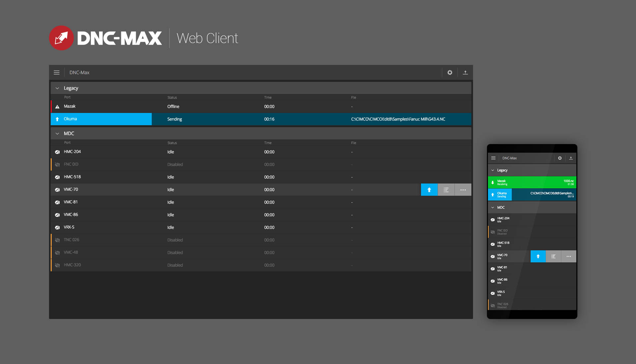
Task: Click blue send arrow on VMC-70 row
Action: tap(429, 190)
